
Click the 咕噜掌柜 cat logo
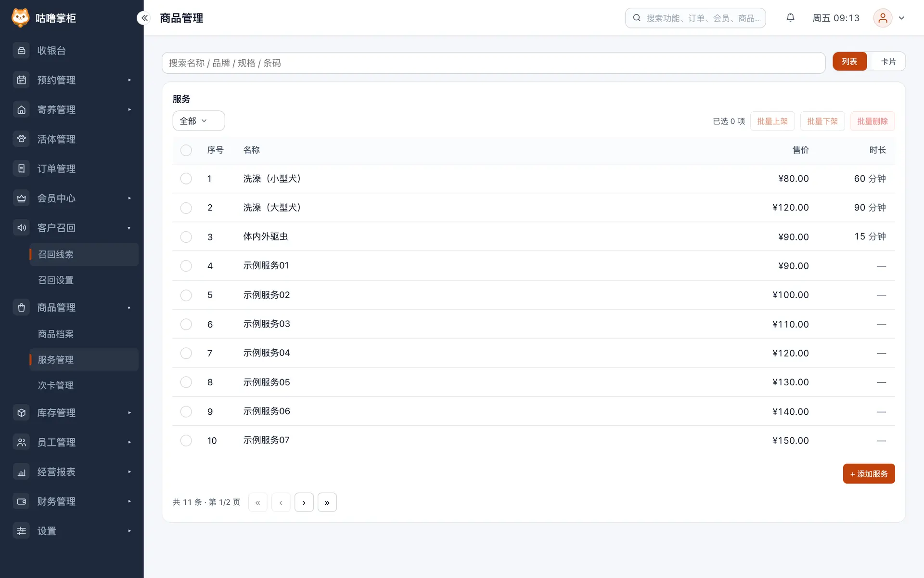pos(20,18)
